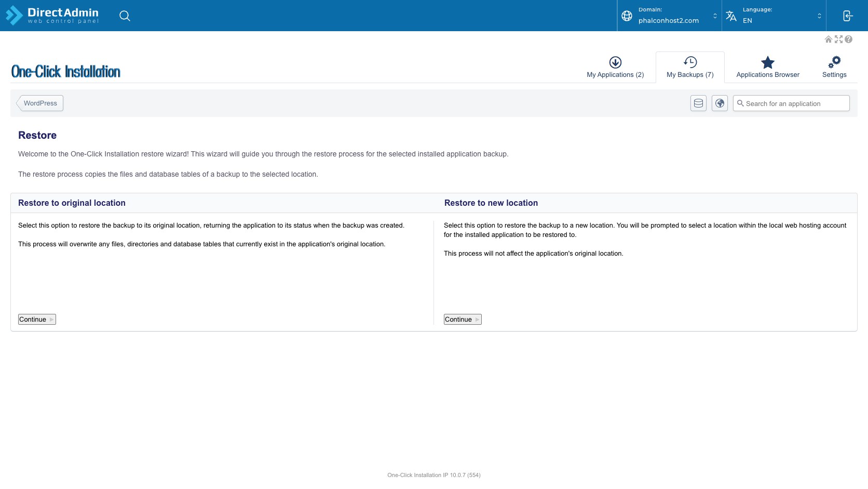The height and width of the screenshot is (489, 868).
Task: Click the 'Restore to new location' heading
Action: click(491, 203)
